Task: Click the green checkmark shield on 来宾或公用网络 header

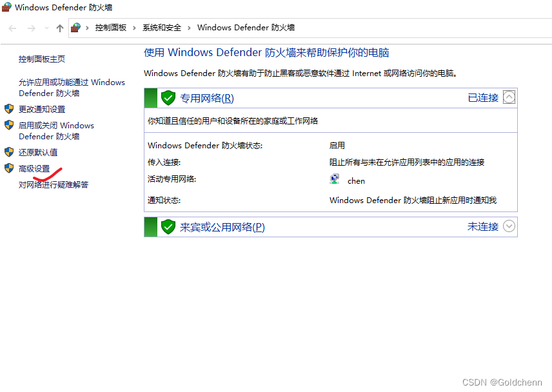Action: [168, 227]
